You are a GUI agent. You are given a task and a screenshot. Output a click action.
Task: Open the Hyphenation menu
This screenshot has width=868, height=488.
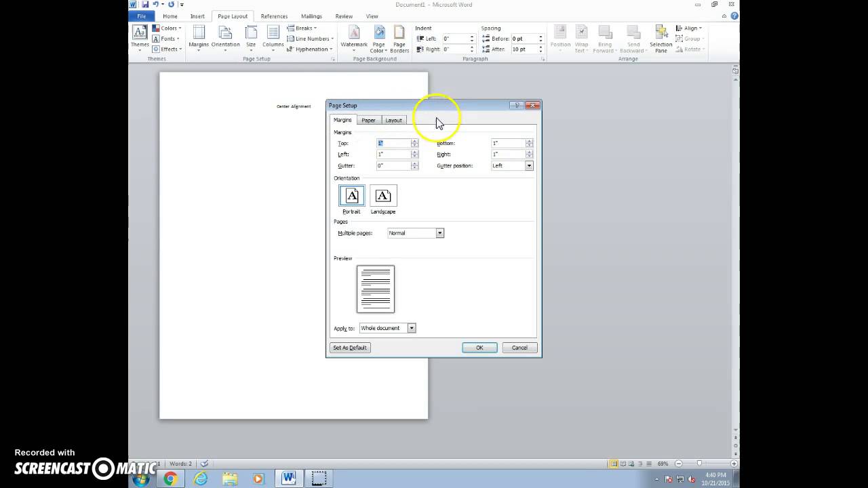click(x=310, y=49)
